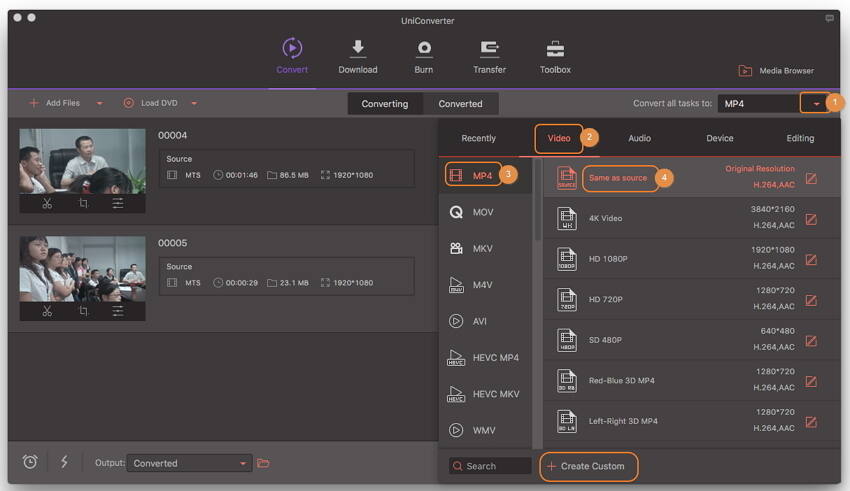Choose SD 480P preset
The height and width of the screenshot is (491, 850).
pos(692,340)
